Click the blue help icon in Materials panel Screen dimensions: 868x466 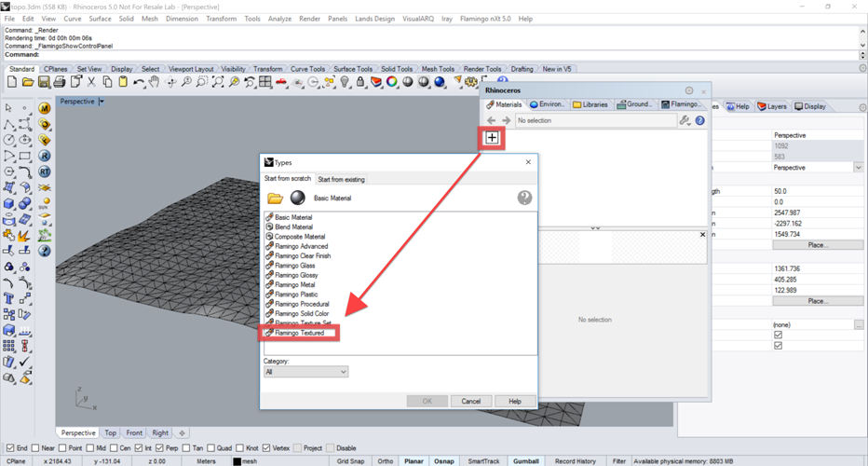tap(699, 120)
